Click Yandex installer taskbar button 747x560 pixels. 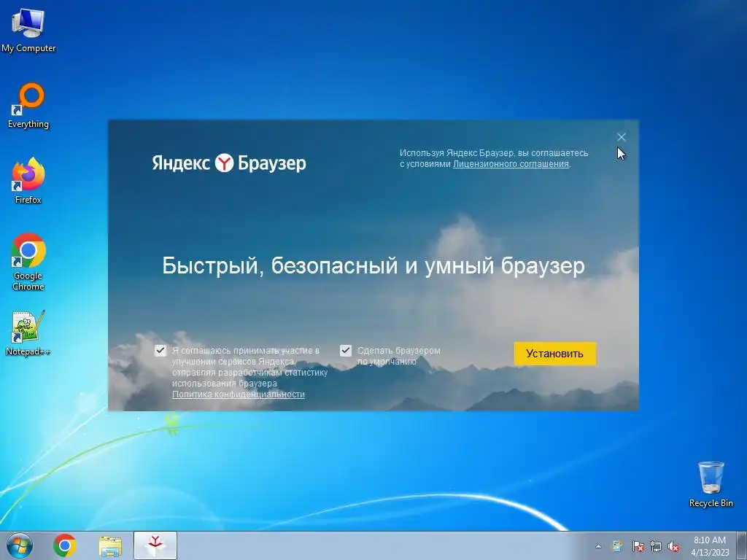click(155, 545)
